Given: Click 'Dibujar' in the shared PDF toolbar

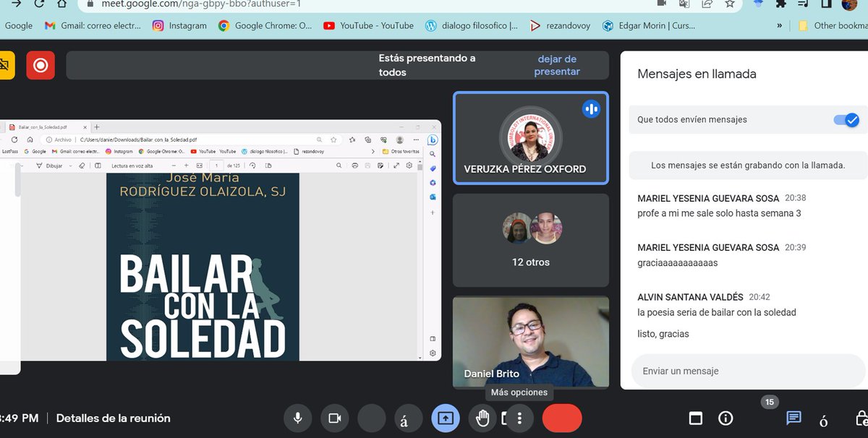Looking at the screenshot, I should click(48, 166).
